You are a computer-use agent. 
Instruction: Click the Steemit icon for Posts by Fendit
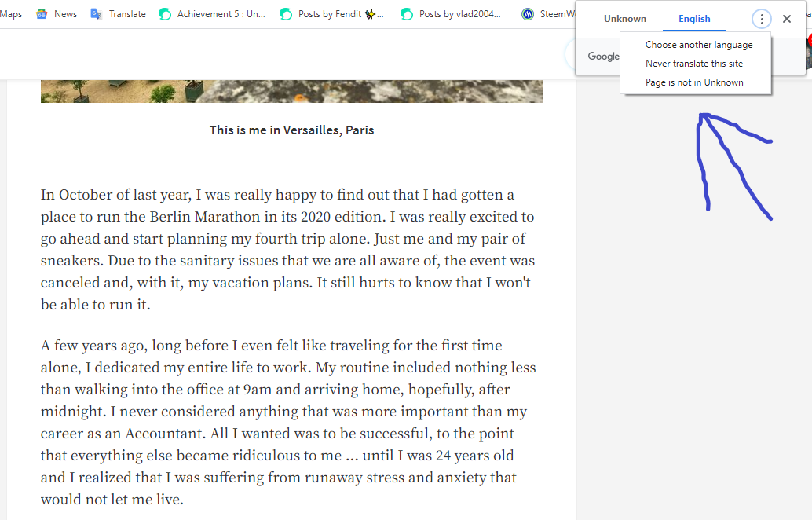[x=285, y=14]
